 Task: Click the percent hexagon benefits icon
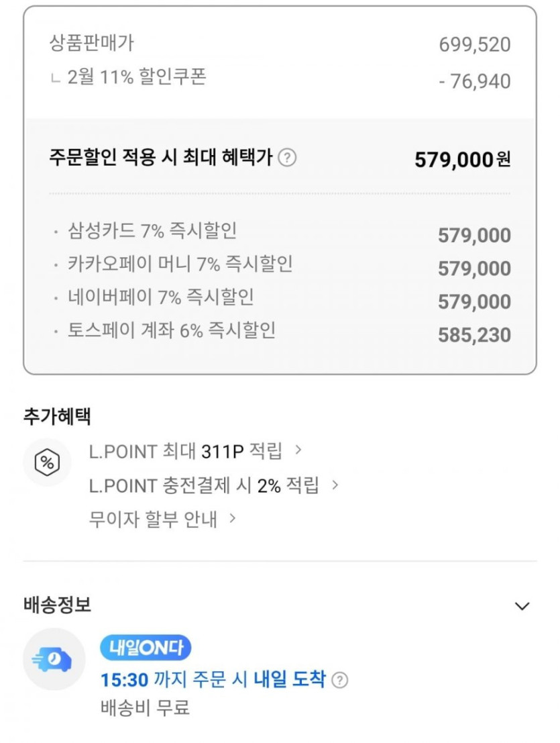(x=47, y=462)
